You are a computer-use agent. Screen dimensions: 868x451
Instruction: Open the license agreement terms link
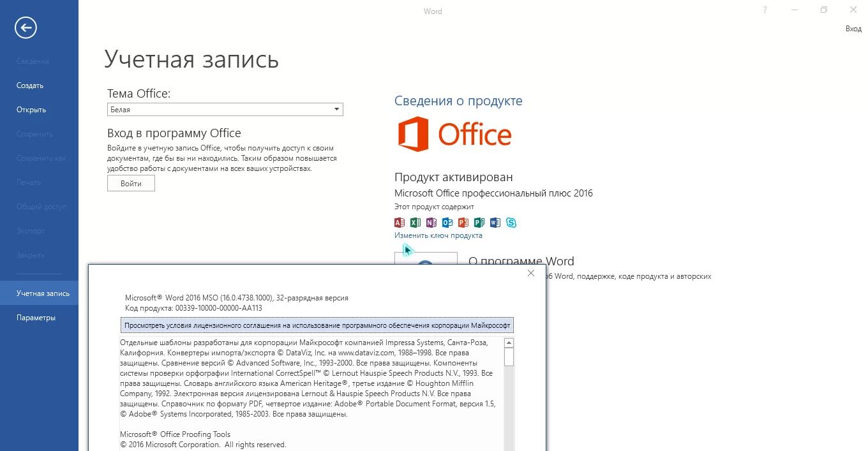[317, 325]
